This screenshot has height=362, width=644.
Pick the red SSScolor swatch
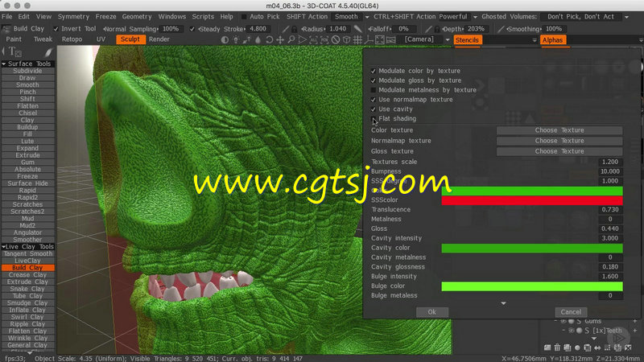click(532, 200)
